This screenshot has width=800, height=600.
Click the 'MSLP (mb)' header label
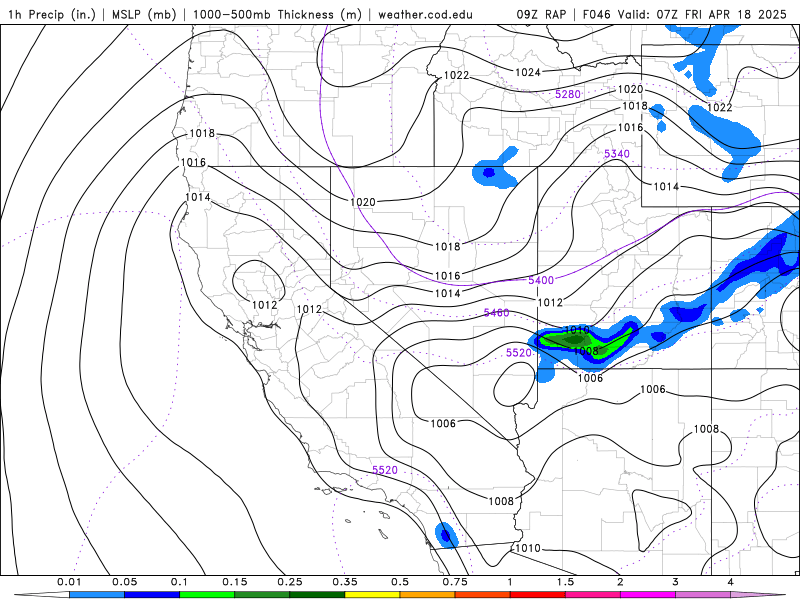click(144, 14)
